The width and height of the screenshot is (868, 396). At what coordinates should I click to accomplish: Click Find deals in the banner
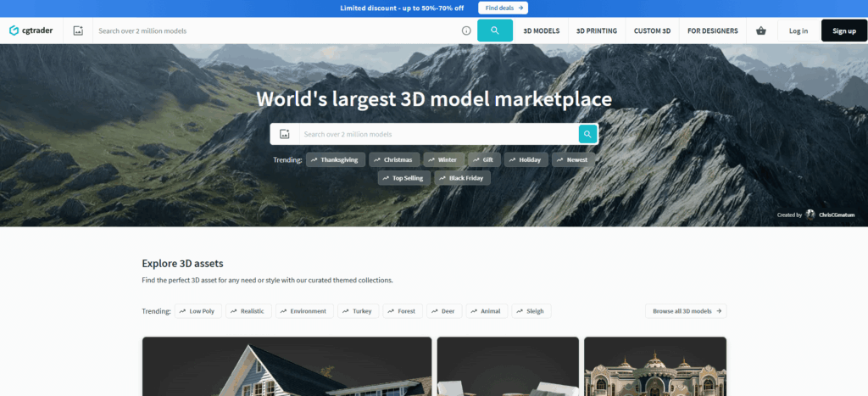click(x=504, y=8)
